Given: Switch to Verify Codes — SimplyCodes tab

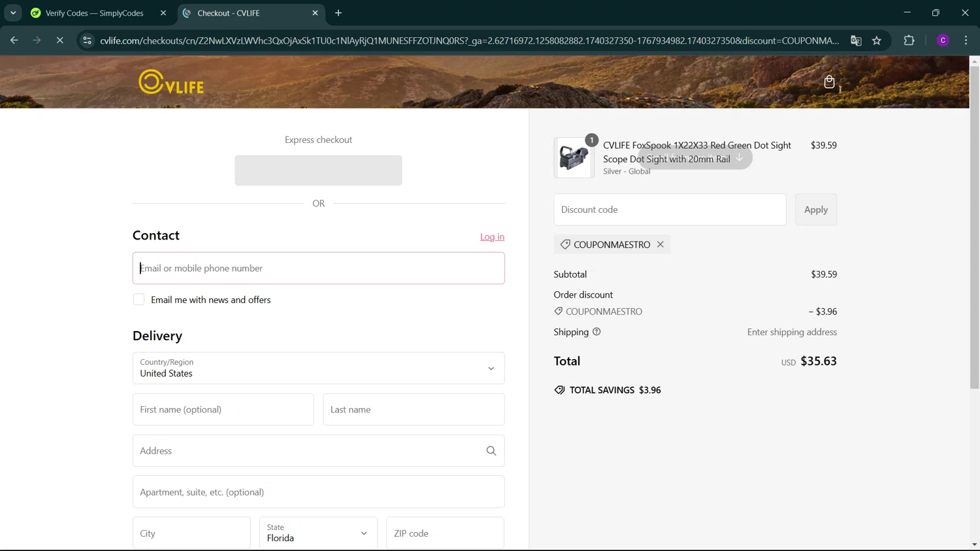Looking at the screenshot, I should [x=94, y=13].
